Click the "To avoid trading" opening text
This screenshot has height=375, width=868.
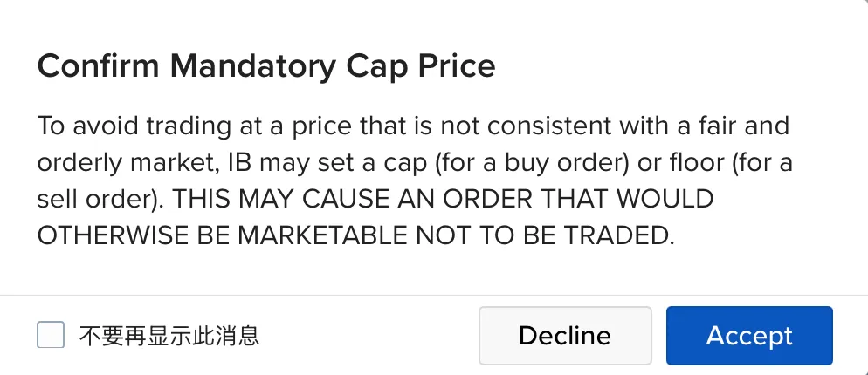tap(129, 126)
